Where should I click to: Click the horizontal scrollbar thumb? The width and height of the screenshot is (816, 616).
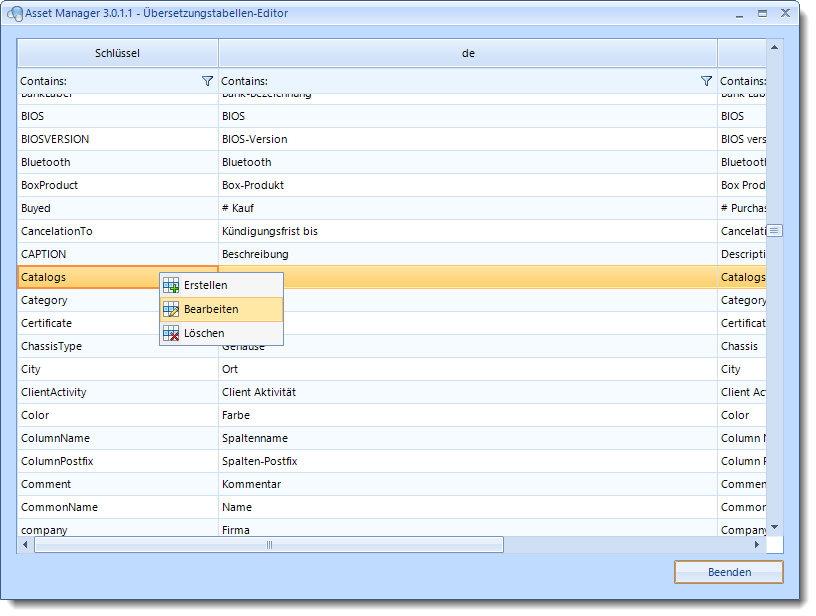click(x=269, y=545)
